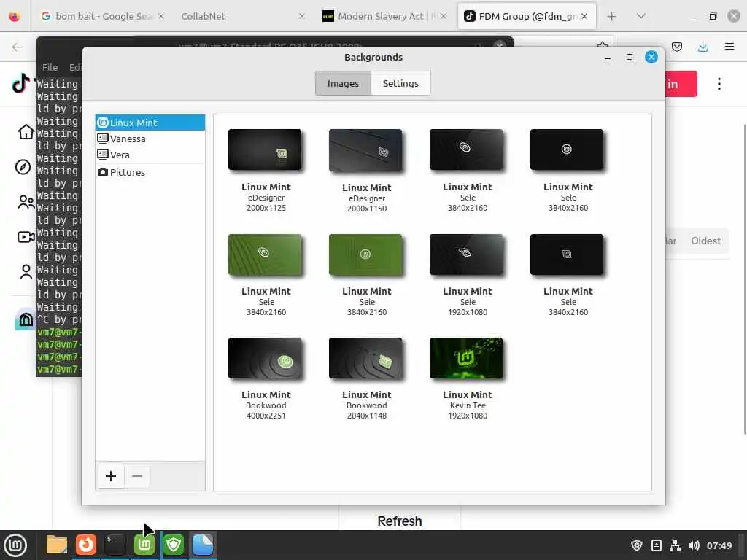Close the Modern Slavery Act tab
747x560 pixels.
click(x=444, y=16)
